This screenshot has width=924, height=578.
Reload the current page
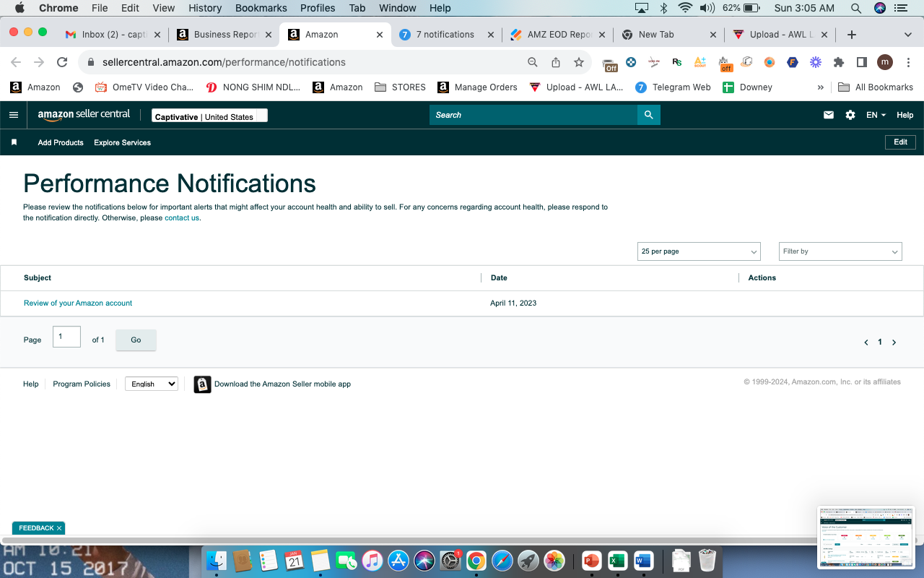(62, 62)
